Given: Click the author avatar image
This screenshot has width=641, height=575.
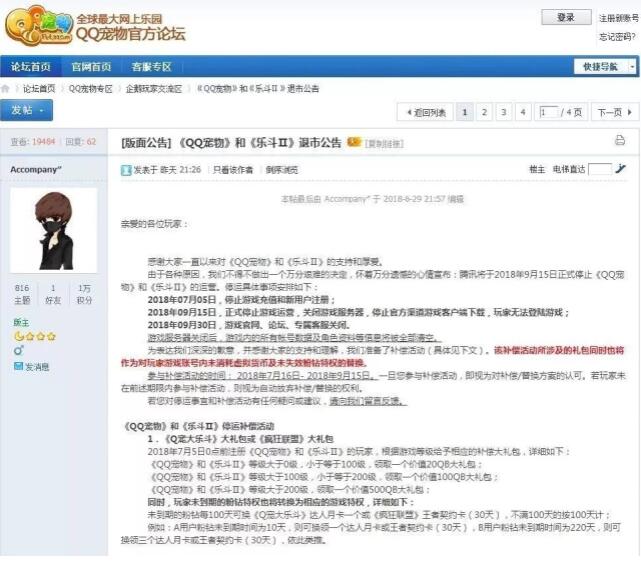Looking at the screenshot, I should coord(54,230).
